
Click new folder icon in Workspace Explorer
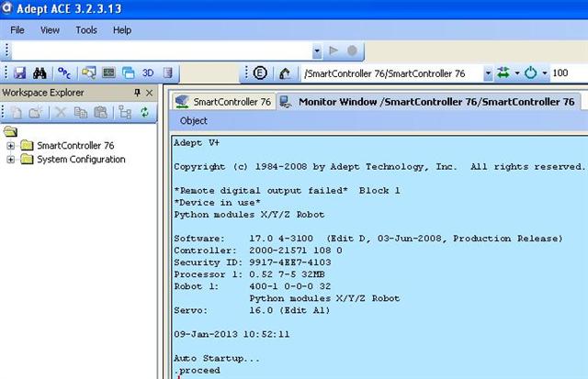tap(36, 112)
